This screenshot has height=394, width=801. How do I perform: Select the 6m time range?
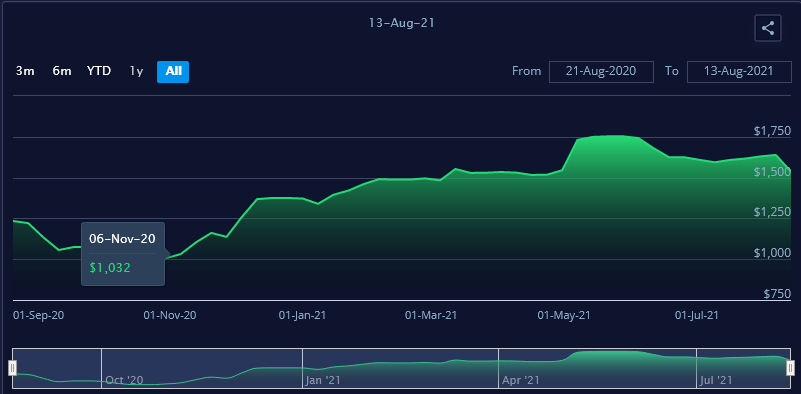(62, 72)
